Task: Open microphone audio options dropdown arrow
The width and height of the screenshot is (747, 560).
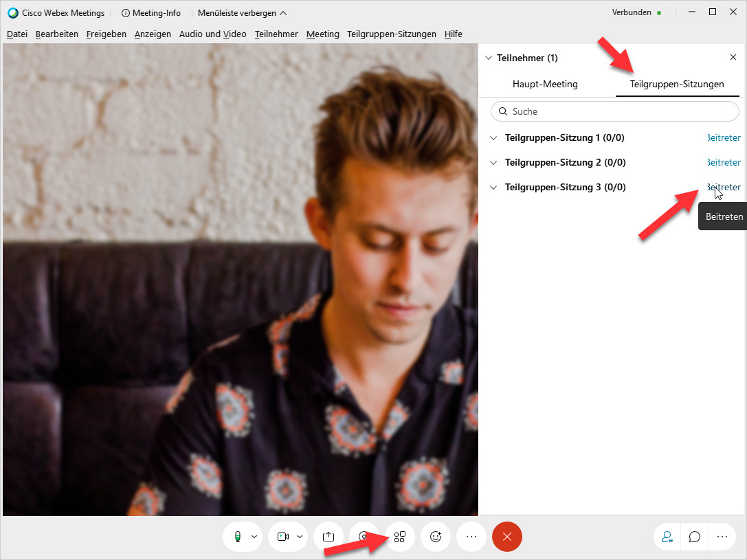Action: (254, 537)
